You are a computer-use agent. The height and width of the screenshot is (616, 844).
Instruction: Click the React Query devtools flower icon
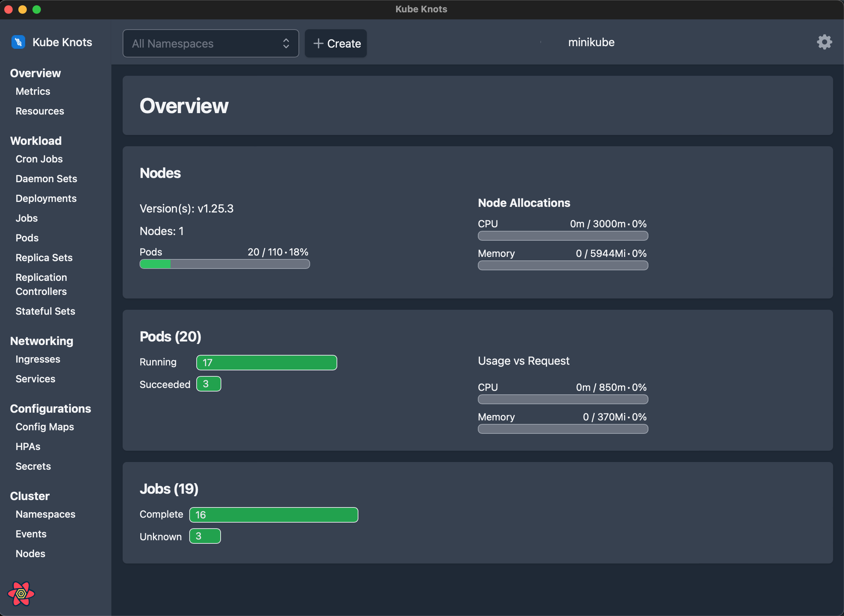(21, 593)
